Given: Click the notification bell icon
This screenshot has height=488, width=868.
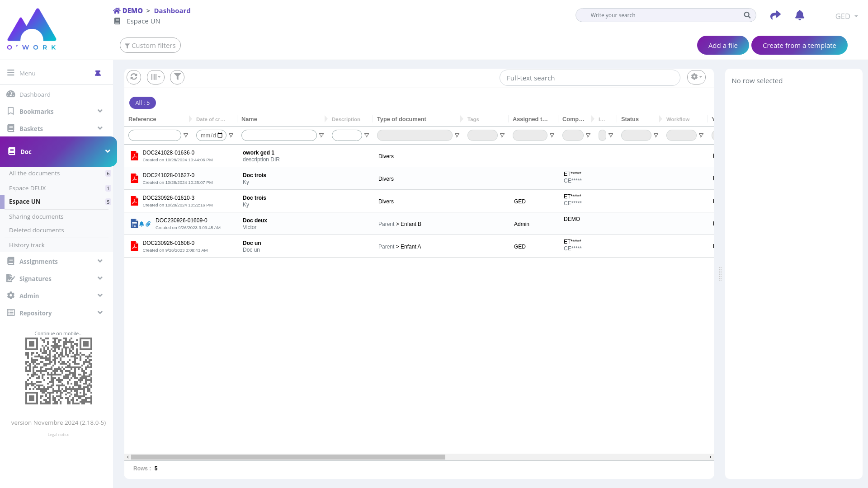Looking at the screenshot, I should (799, 15).
